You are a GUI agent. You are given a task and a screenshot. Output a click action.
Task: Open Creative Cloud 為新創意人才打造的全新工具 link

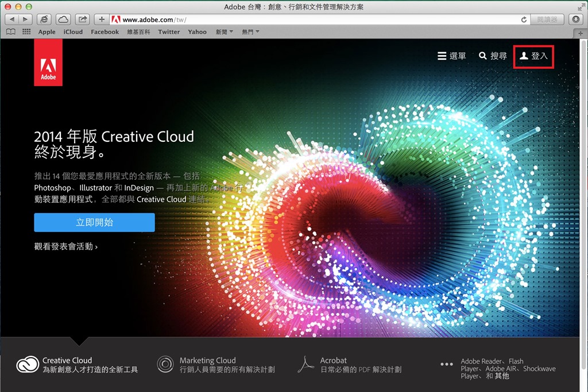tap(90, 364)
